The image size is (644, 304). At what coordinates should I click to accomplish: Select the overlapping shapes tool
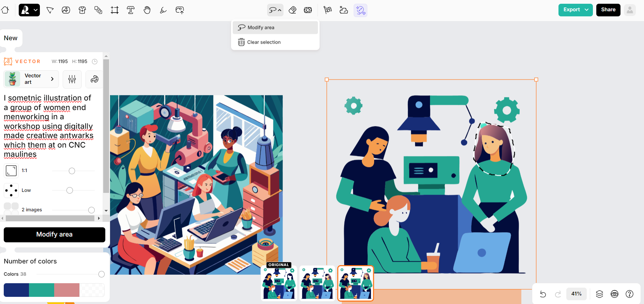tap(98, 10)
